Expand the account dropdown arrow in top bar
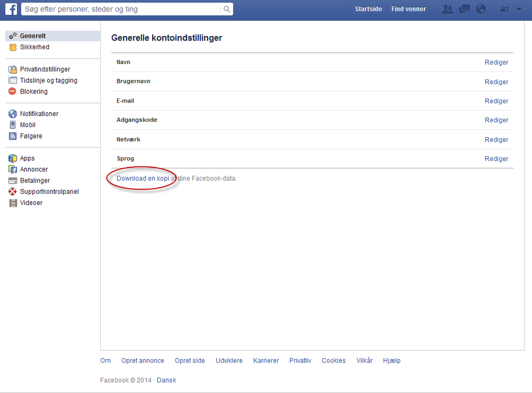The width and height of the screenshot is (532, 393). coord(519,10)
